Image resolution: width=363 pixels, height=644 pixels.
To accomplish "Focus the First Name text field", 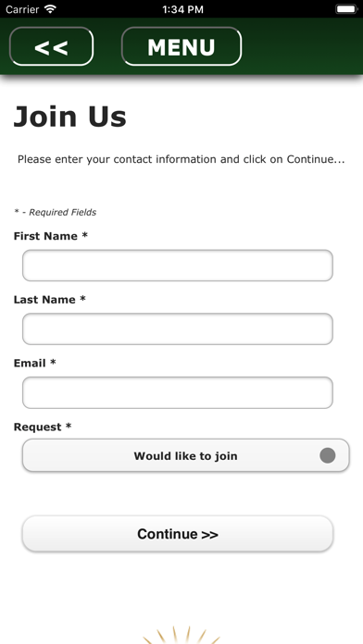I will 178,266.
